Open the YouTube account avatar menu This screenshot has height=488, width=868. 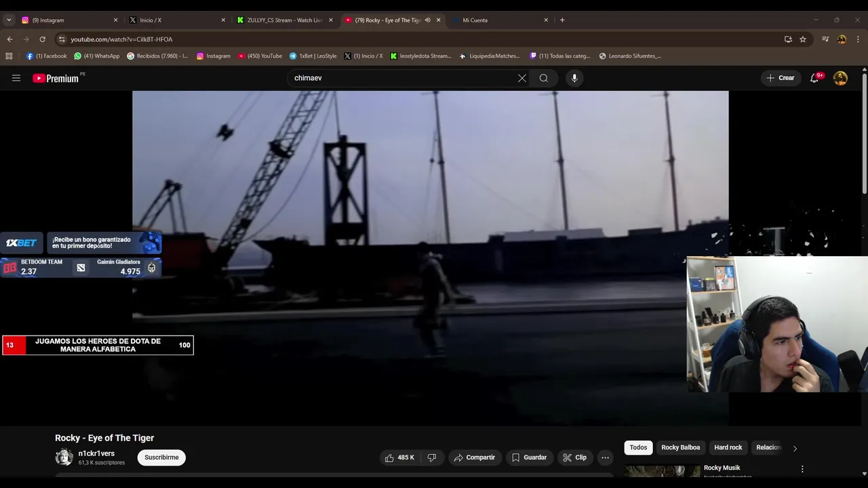coord(840,78)
